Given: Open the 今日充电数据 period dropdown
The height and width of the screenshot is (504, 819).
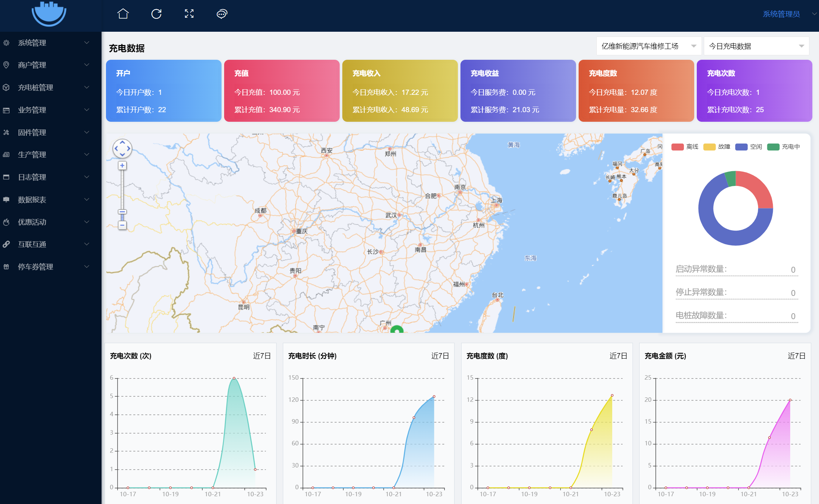Looking at the screenshot, I should 756,46.
